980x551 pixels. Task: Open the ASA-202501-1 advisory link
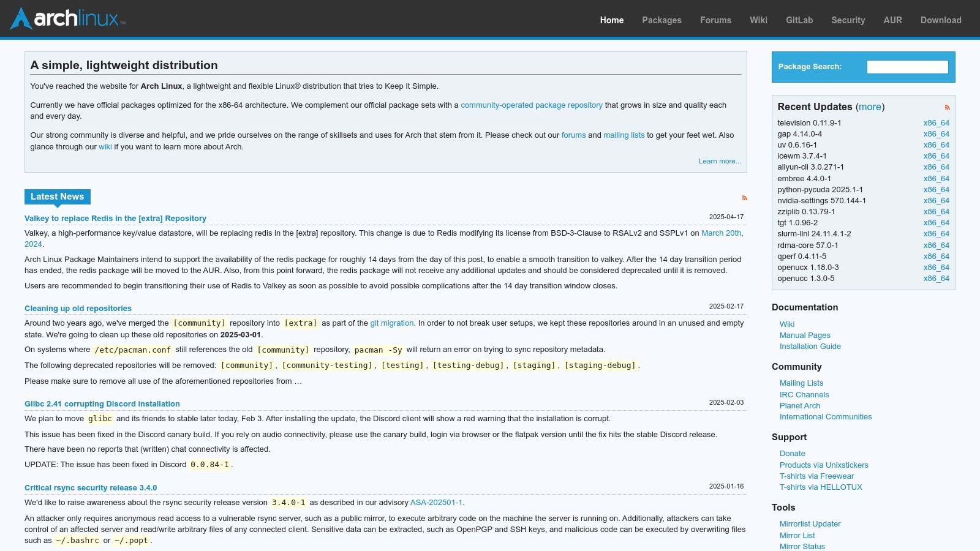tap(436, 503)
